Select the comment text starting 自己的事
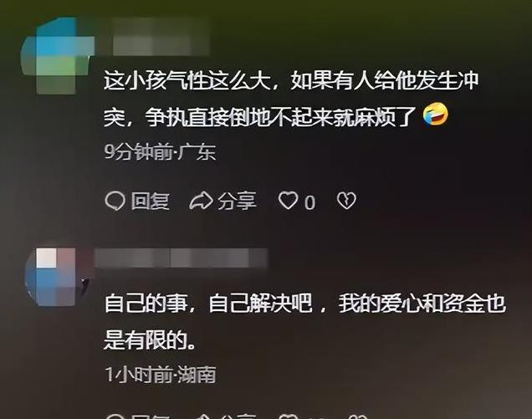Viewport: 532px width, 419px height. (304, 322)
